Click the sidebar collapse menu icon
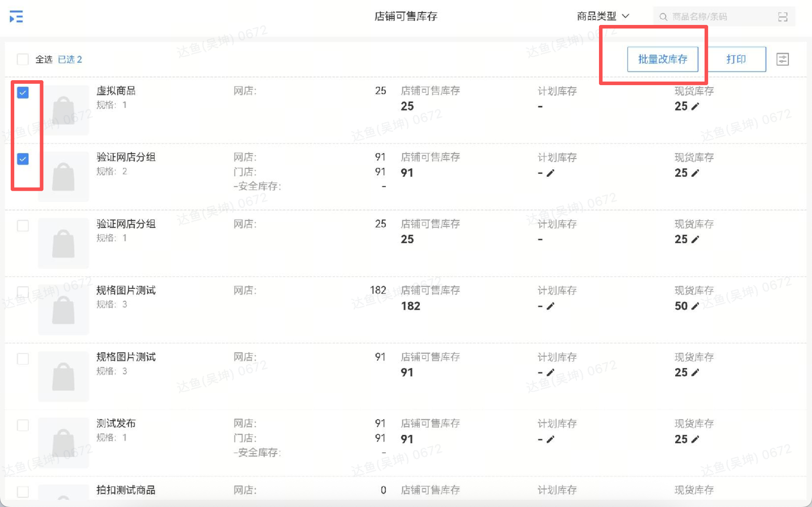812x507 pixels. (16, 17)
